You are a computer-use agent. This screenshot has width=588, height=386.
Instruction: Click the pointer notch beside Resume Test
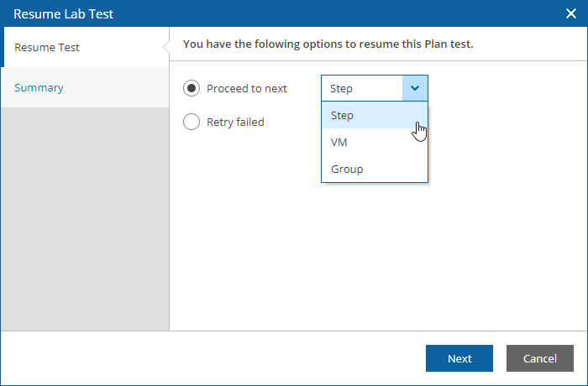[x=166, y=47]
